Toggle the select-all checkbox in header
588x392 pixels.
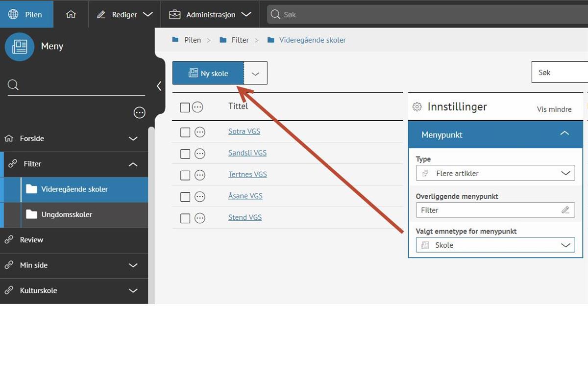pyautogui.click(x=185, y=107)
